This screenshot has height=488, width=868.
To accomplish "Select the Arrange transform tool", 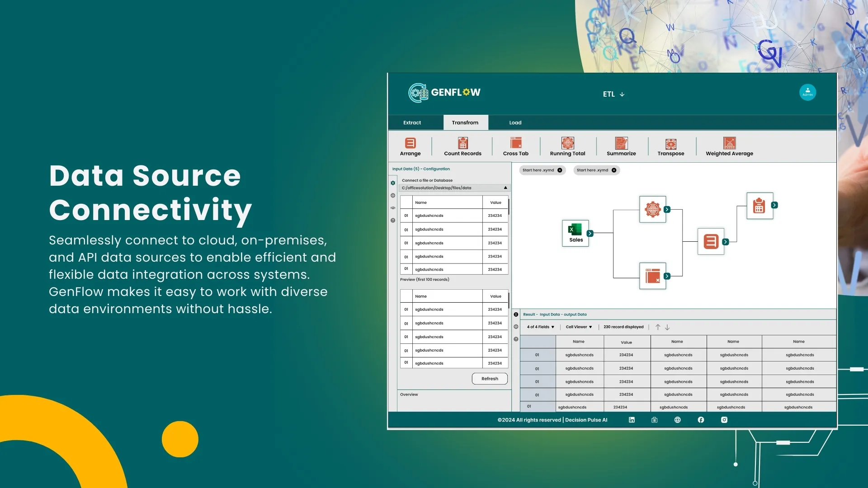I will 410,146.
